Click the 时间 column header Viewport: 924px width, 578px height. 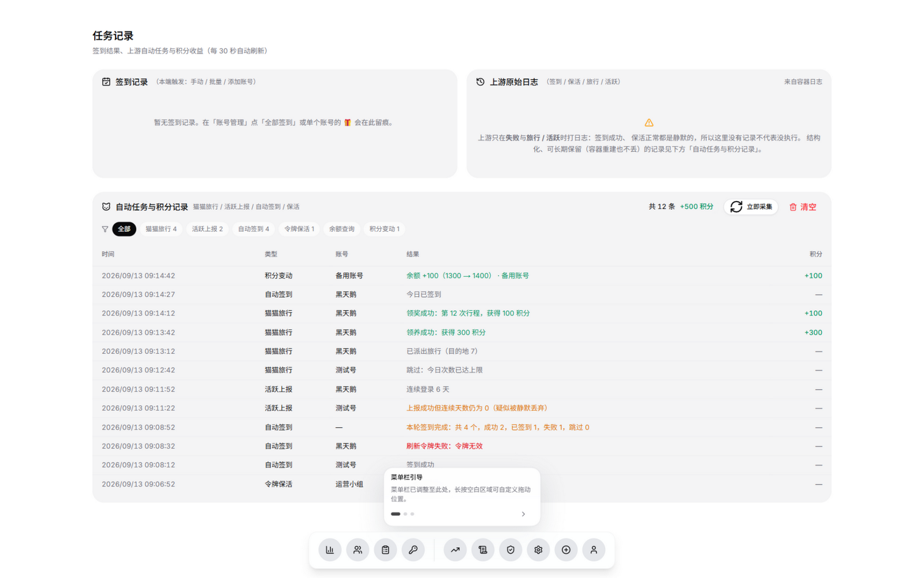tap(108, 254)
